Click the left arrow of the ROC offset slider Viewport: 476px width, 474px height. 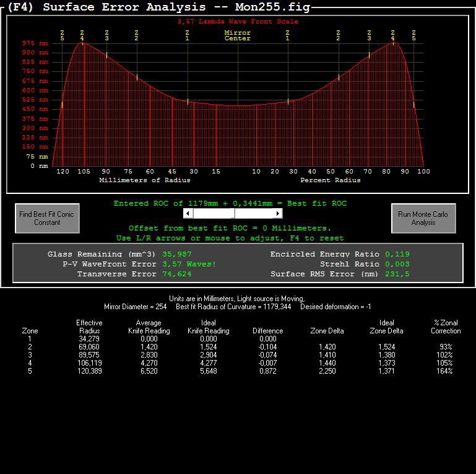pos(188,213)
